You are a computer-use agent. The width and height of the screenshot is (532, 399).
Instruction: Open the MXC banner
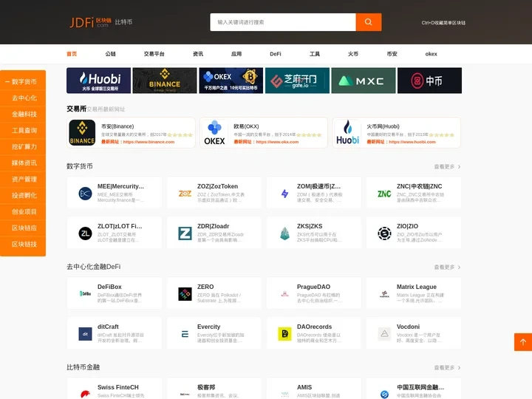364,81
